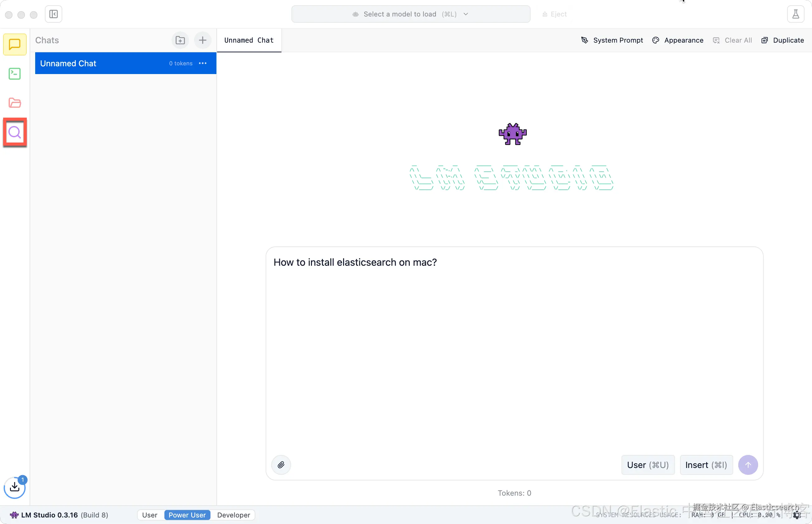Click the paperclip attach file icon

(x=281, y=465)
